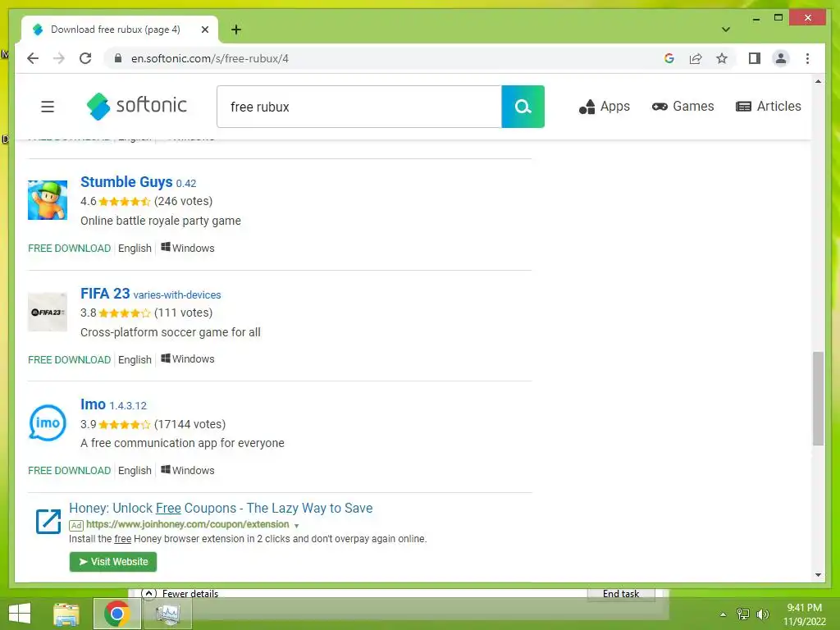Click the Imo app logo
This screenshot has width=840, height=630.
(48, 422)
